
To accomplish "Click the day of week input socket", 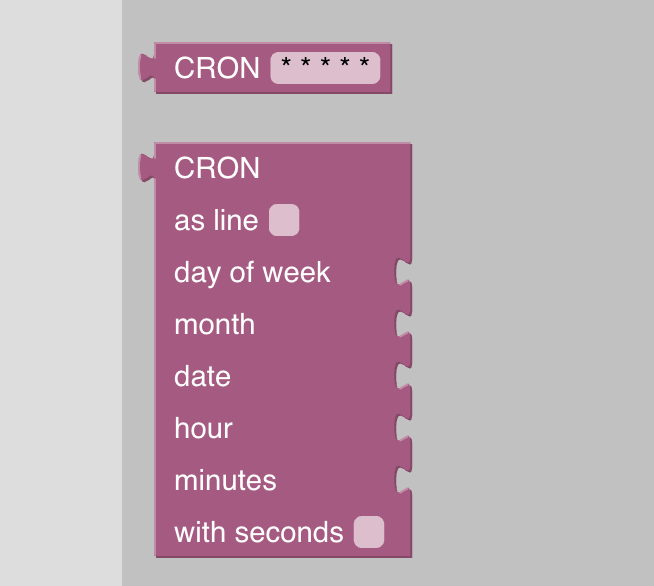I will 403,273.
